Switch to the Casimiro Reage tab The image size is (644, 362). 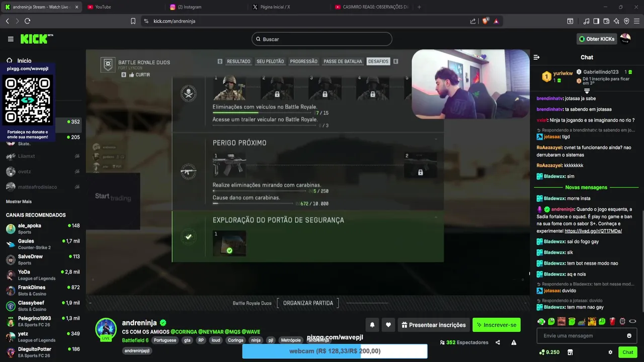(373, 7)
